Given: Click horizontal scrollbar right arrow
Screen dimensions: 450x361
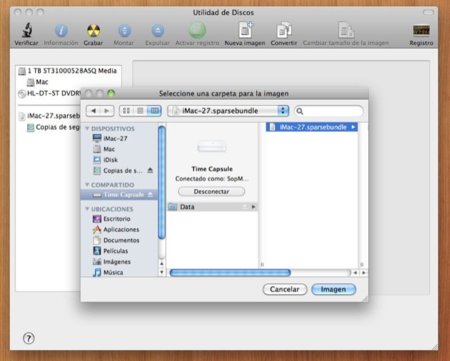Looking at the screenshot, I should click(363, 273).
